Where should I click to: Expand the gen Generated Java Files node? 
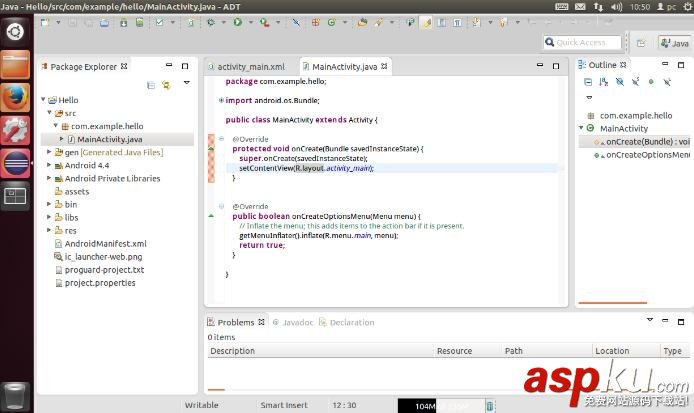click(x=49, y=152)
